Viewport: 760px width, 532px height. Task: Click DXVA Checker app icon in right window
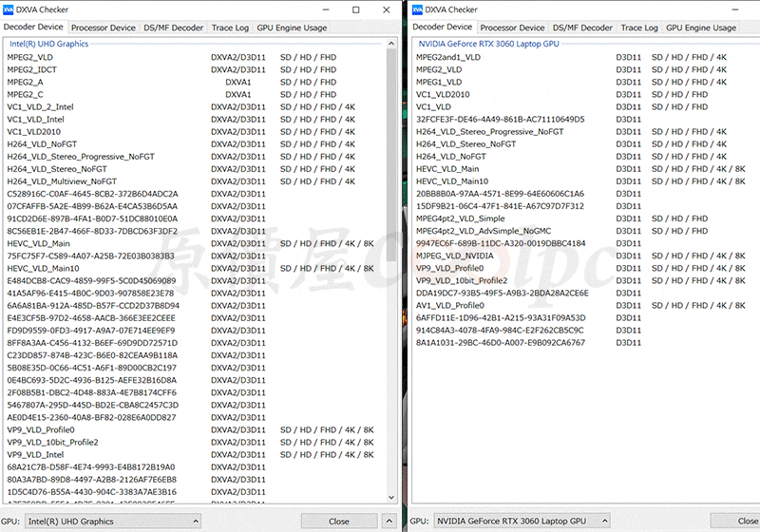coord(417,9)
